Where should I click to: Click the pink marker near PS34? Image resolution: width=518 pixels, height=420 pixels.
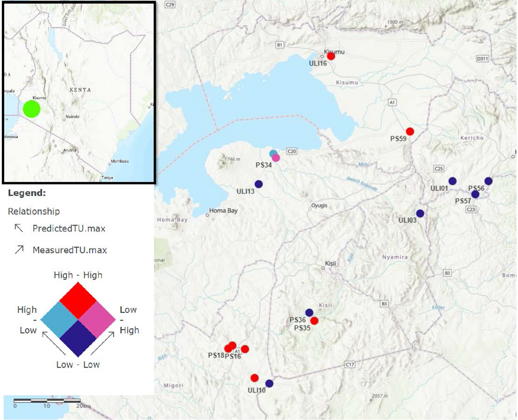276,158
